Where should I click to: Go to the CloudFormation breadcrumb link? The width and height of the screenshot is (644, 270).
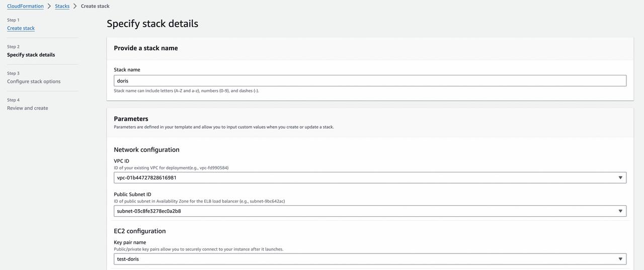[25, 6]
